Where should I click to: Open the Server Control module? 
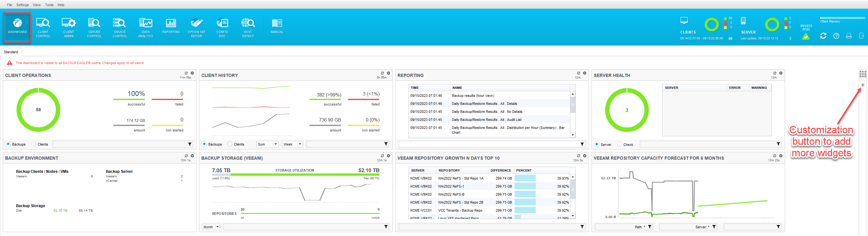coord(94,27)
